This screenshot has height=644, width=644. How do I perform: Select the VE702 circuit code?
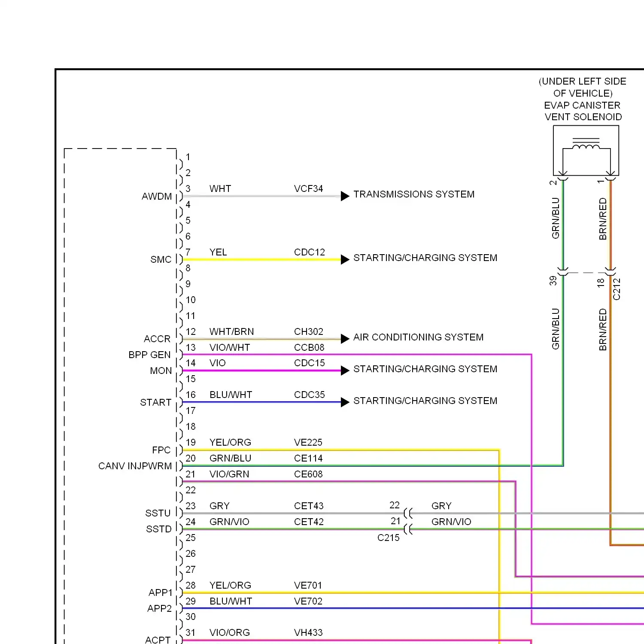[308, 601]
